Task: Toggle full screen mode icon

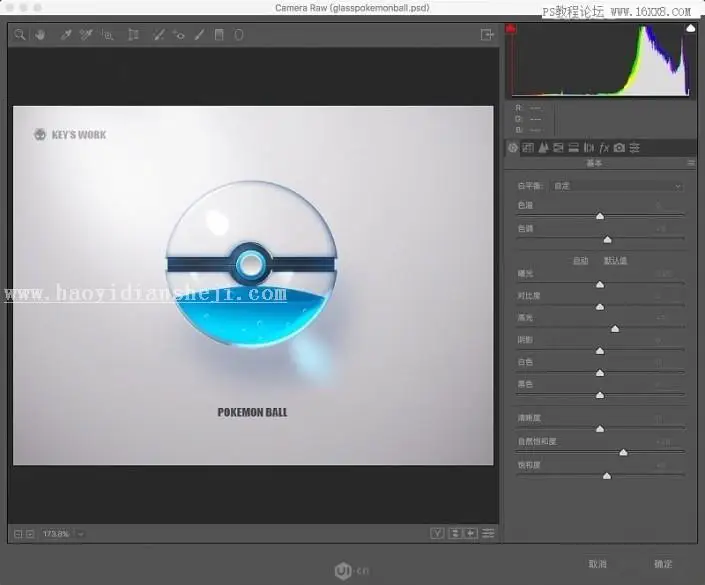Action: [487, 35]
